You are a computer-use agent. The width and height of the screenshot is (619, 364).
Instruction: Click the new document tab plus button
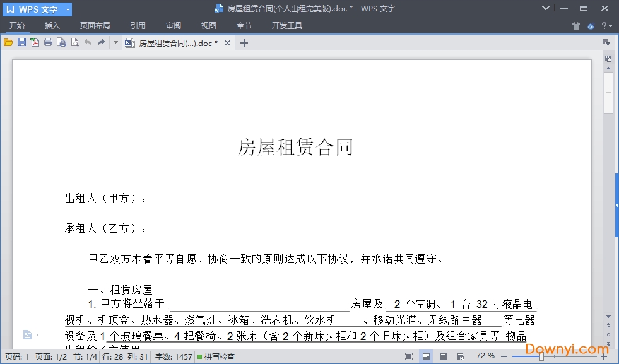245,43
